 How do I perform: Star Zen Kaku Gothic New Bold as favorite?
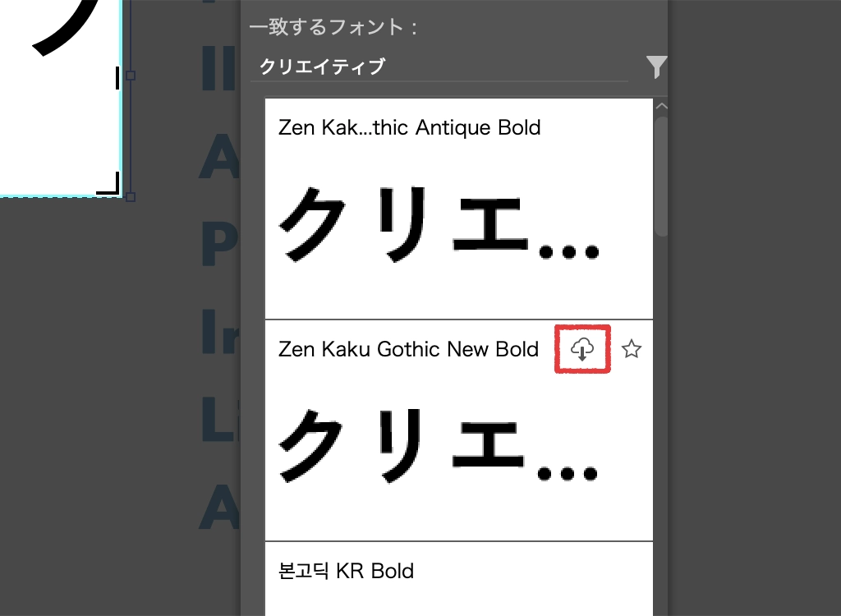[631, 350]
